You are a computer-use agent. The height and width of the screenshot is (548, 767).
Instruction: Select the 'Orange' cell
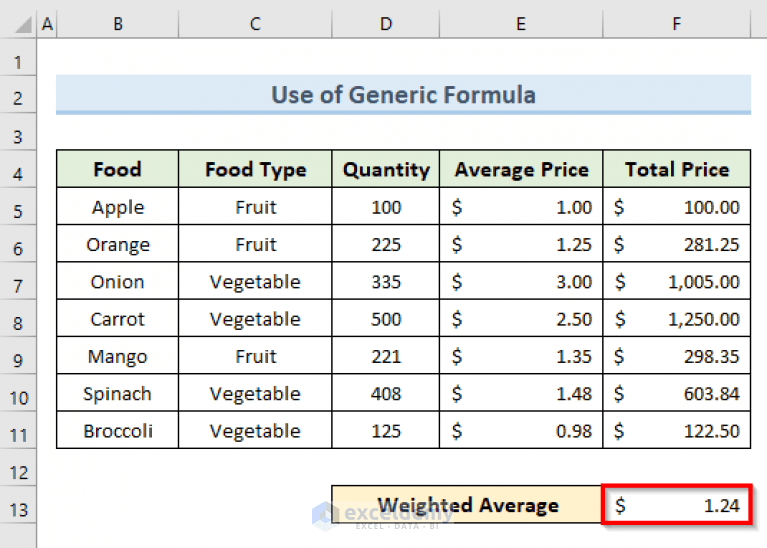pyautogui.click(x=118, y=244)
